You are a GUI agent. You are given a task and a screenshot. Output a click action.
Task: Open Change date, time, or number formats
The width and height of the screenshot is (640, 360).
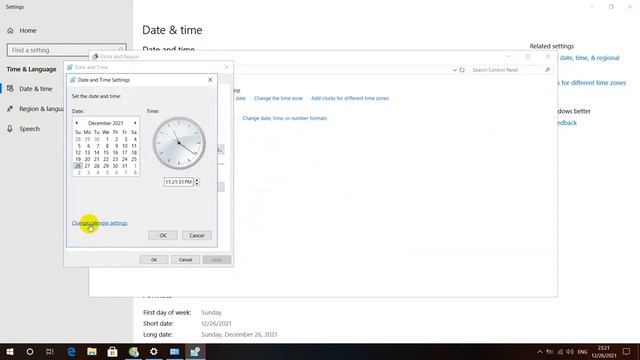(284, 118)
